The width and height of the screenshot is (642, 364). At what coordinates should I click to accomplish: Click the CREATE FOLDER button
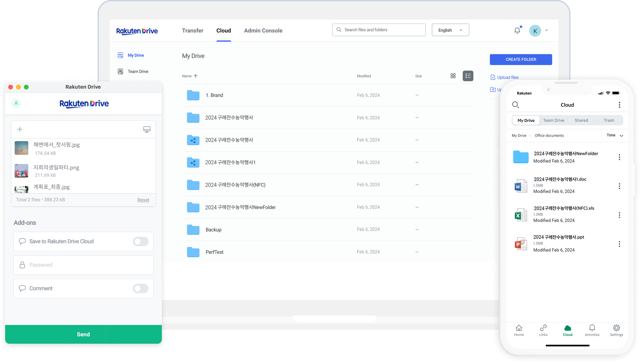521,60
